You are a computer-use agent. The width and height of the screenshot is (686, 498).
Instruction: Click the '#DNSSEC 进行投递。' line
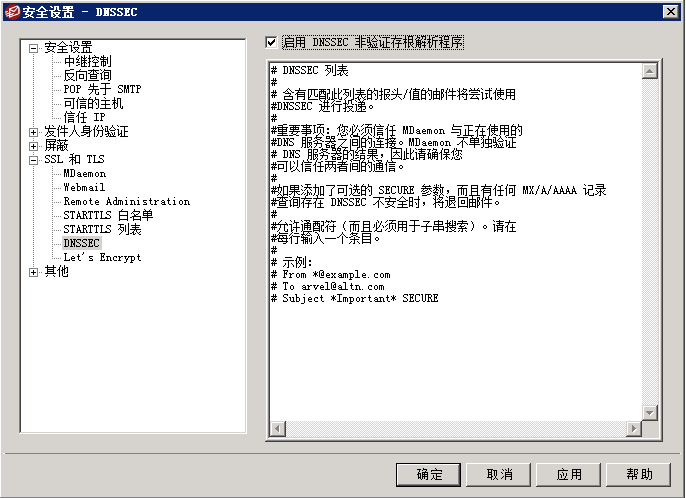(323, 106)
